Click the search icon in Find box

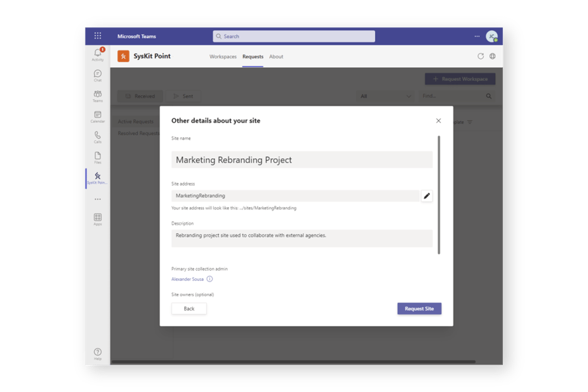[489, 96]
